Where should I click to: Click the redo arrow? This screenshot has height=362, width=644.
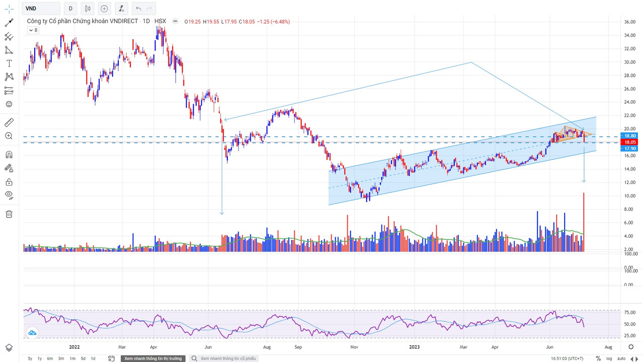tap(149, 9)
